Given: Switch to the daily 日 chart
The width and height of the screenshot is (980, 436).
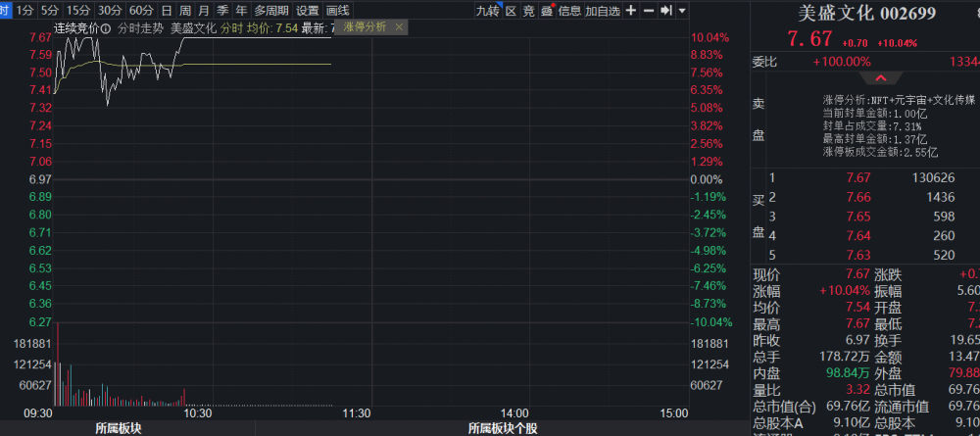Looking at the screenshot, I should pyautogui.click(x=166, y=11).
